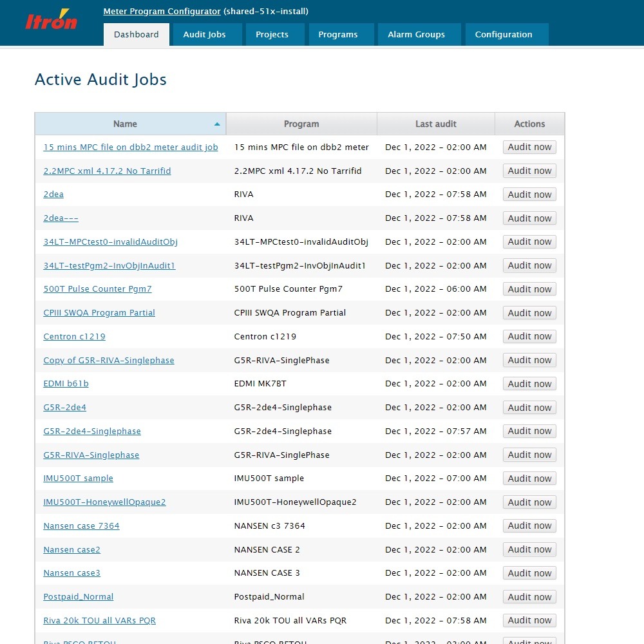This screenshot has height=644, width=644.
Task: Open the Alarm Groups tab
Action: pos(416,35)
